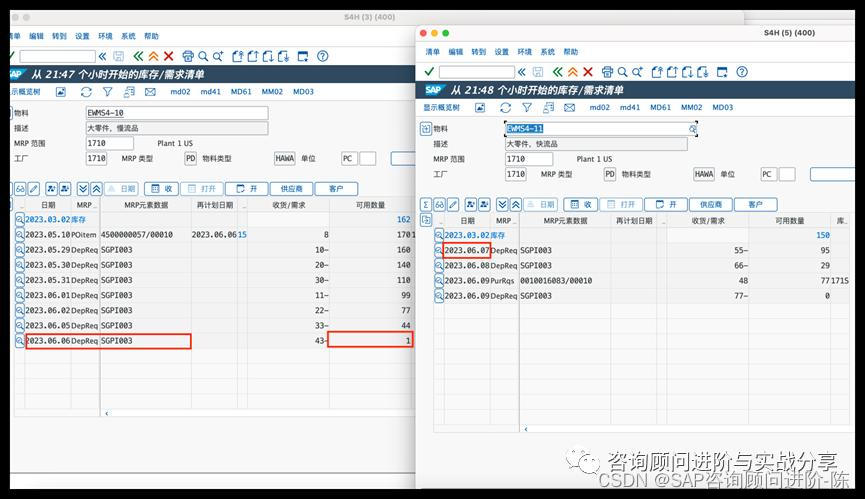Click the orange Exit arrow in S4H (5) window

(573, 72)
